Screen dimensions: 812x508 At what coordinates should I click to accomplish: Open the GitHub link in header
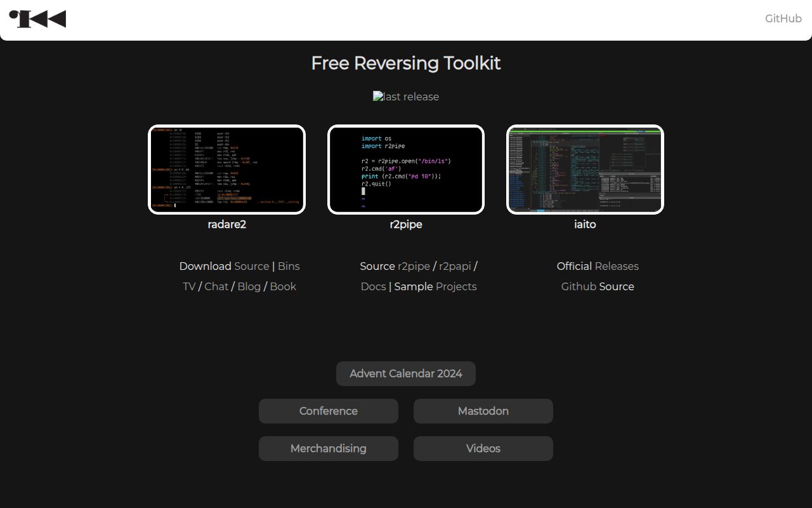pos(783,18)
